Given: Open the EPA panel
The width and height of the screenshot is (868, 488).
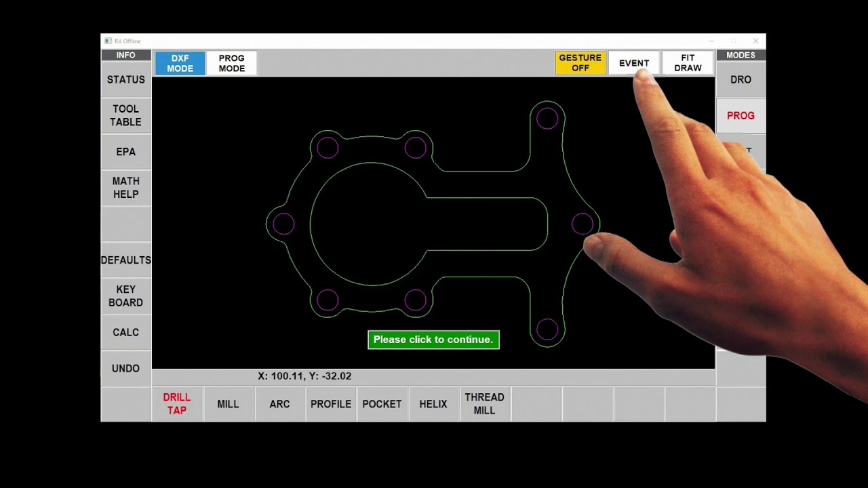Looking at the screenshot, I should tap(126, 152).
